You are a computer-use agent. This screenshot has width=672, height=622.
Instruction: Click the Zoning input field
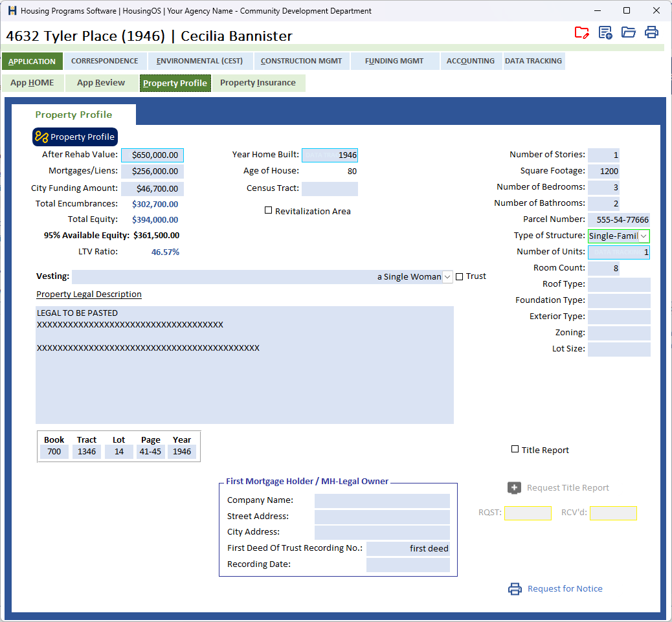(619, 333)
